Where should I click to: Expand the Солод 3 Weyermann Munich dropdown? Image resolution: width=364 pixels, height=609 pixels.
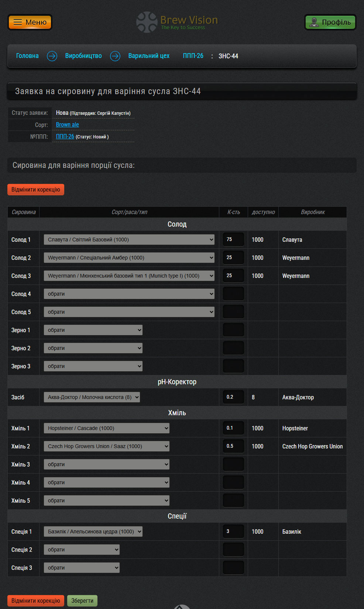(129, 276)
